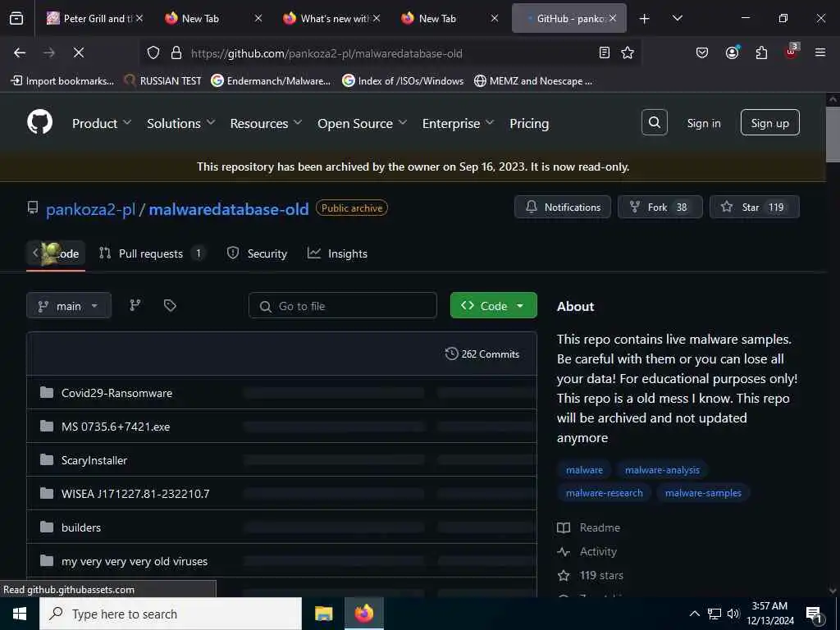Expand the Product menu
840x630 pixels.
pyautogui.click(x=102, y=123)
